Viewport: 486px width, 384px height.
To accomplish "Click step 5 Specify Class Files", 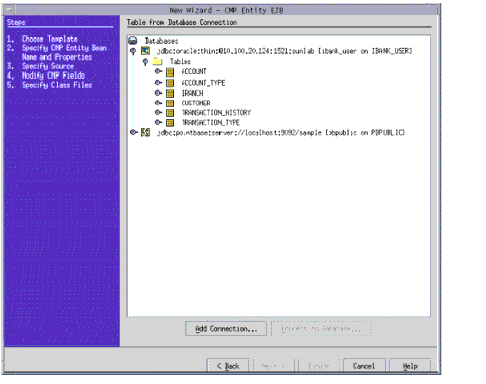I will (57, 85).
